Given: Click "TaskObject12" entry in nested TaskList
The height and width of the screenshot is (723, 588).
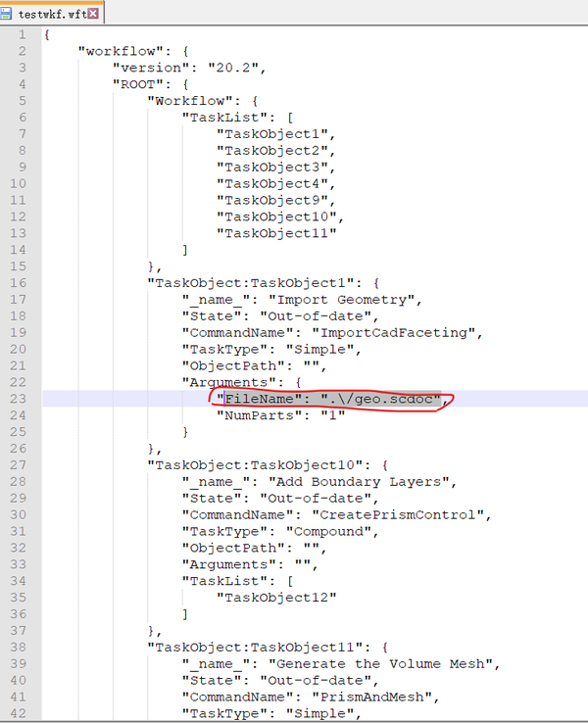Looking at the screenshot, I should tap(276, 598).
